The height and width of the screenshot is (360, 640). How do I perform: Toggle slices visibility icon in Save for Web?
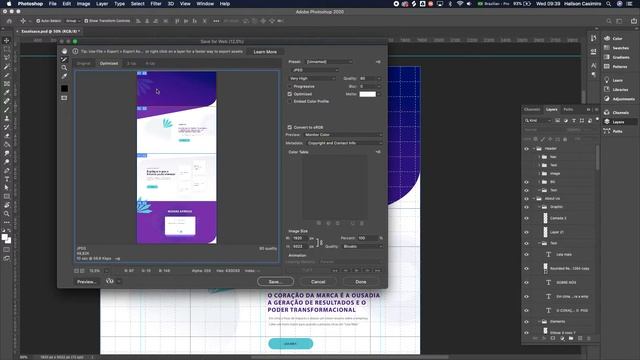tap(64, 98)
